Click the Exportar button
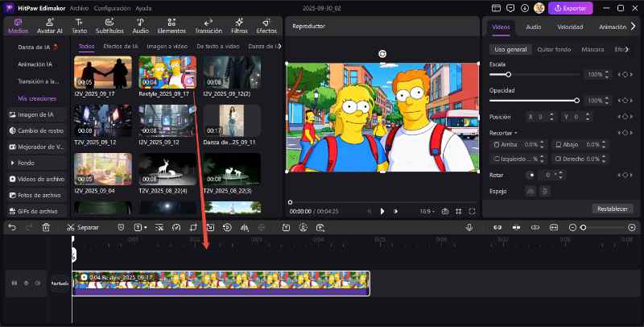Viewport: 644px width, 327px height. coord(571,8)
